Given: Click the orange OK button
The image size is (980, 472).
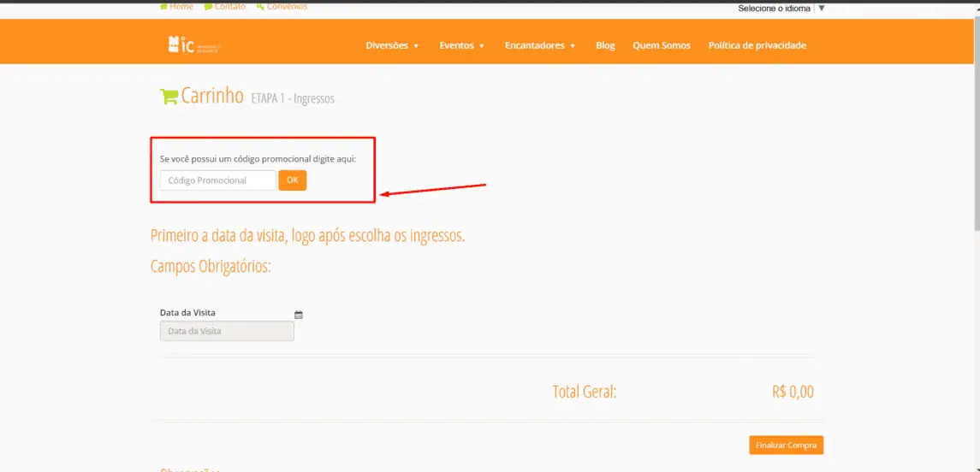Looking at the screenshot, I should [293, 180].
